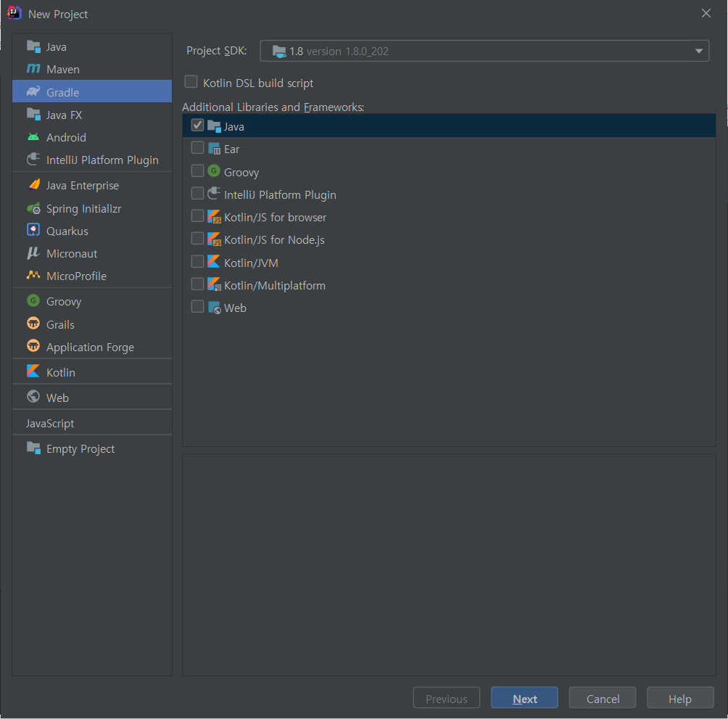Check the Kotlin/JVM checkbox
Viewport: 728px width, 719px height.
tap(197, 261)
